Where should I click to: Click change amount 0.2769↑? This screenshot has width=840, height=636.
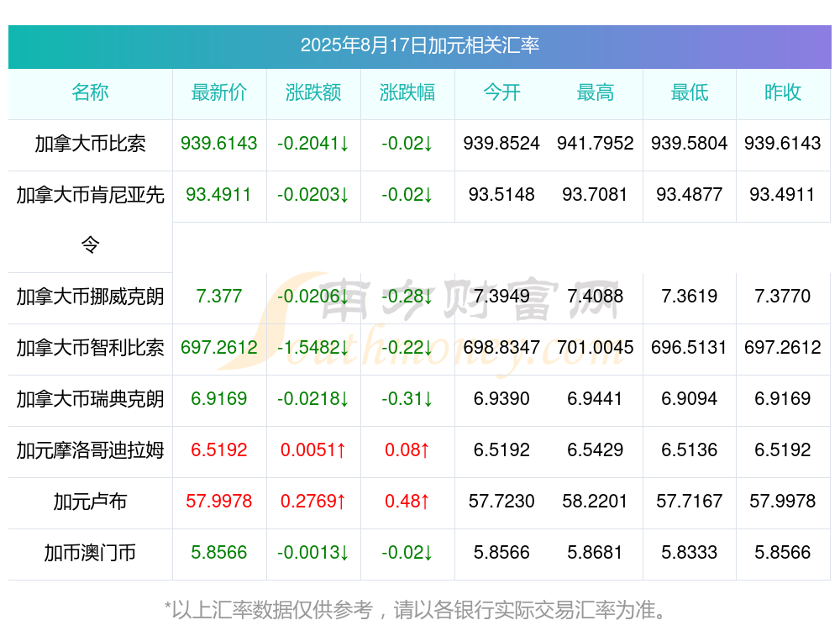[313, 502]
